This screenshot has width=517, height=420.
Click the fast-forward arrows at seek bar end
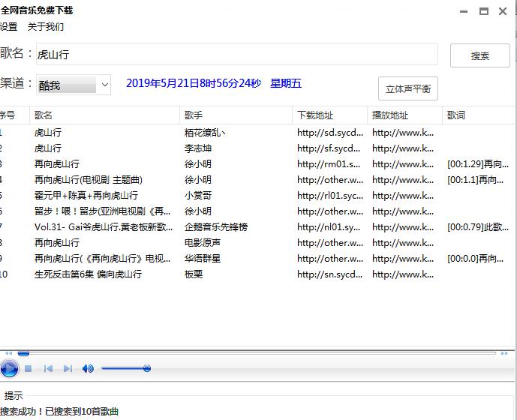[504, 353]
